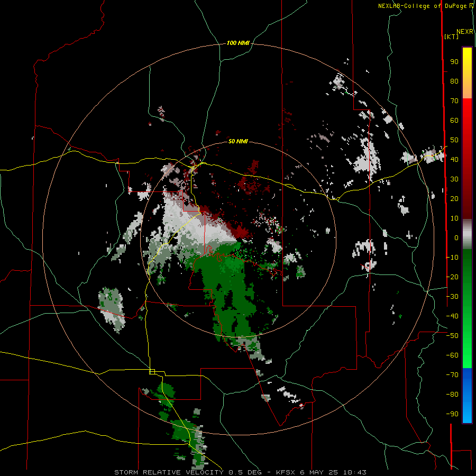Viewport: 476px width, 476px height.
Task: Click the legend value "60"
Action: click(x=454, y=120)
